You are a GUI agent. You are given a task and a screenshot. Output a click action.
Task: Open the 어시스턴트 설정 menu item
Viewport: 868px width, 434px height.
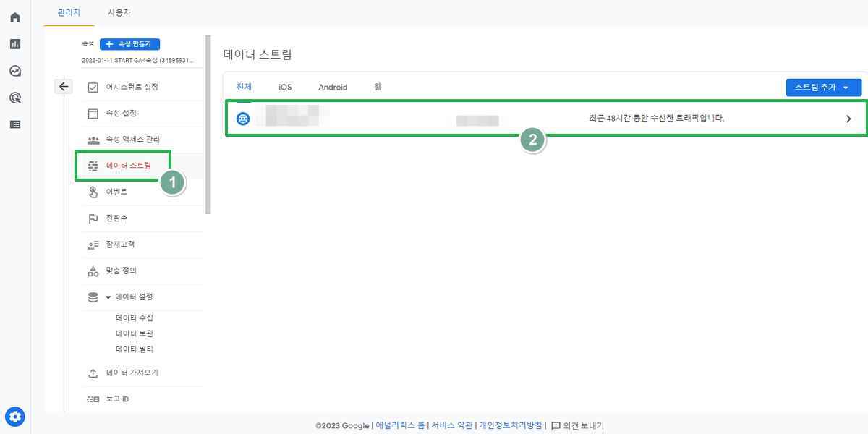pos(132,88)
